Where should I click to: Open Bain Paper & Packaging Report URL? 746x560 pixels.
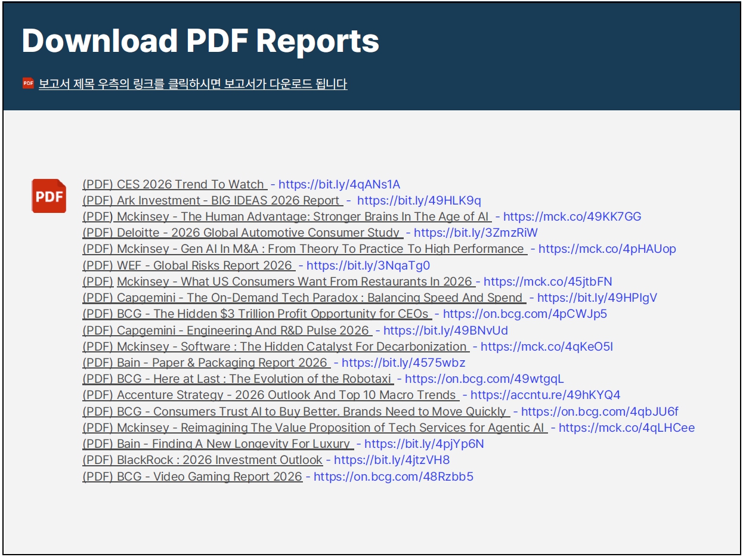[403, 363]
